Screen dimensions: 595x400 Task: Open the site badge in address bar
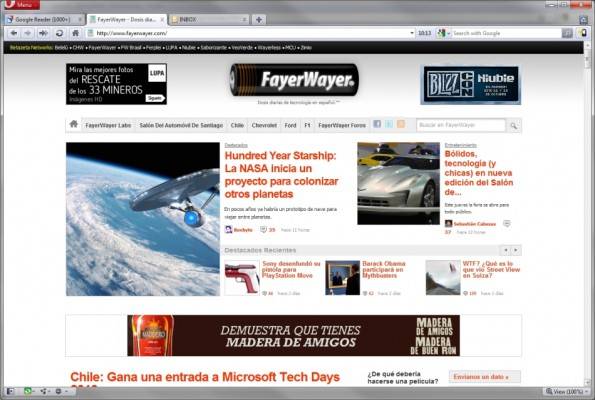(90, 33)
